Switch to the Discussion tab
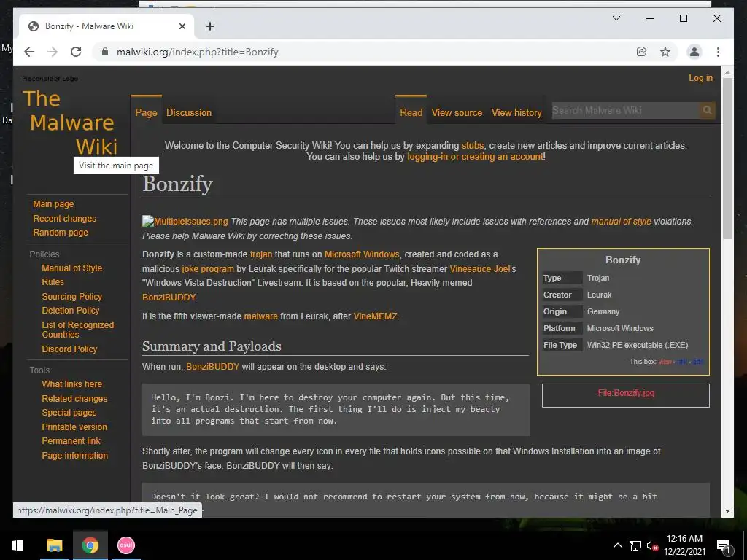 189,113
